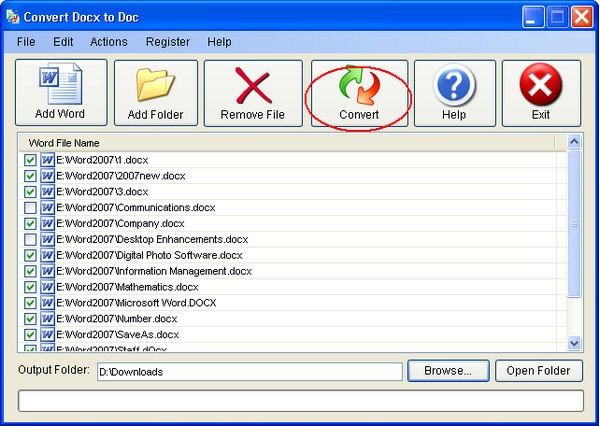This screenshot has height=426, width=600.
Task: Click the Exit icon button
Action: point(541,86)
